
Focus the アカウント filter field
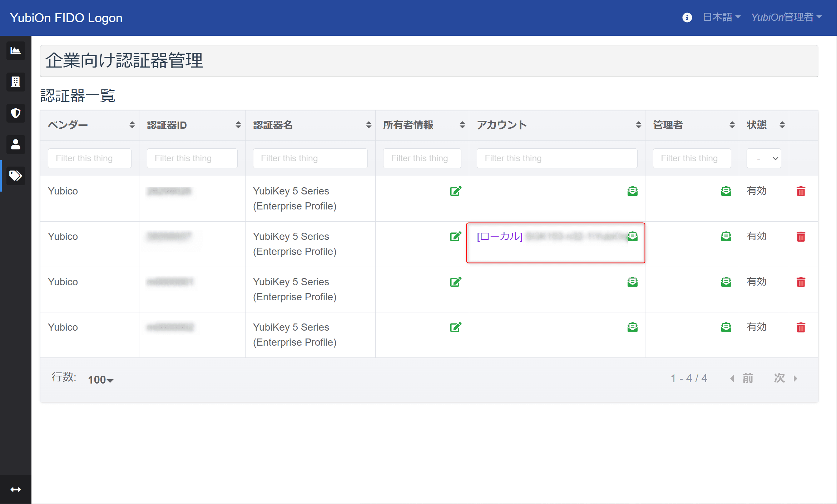(557, 158)
